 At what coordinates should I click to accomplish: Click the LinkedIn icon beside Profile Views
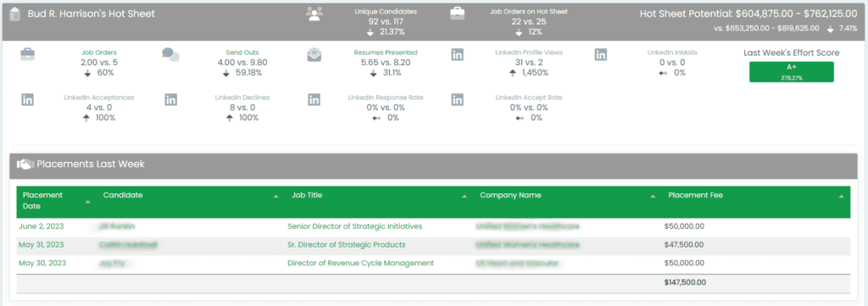(457, 55)
